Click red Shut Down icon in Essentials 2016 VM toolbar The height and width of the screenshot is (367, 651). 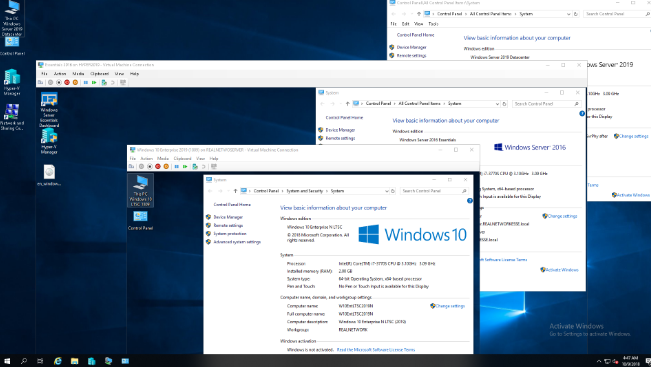click(67, 83)
